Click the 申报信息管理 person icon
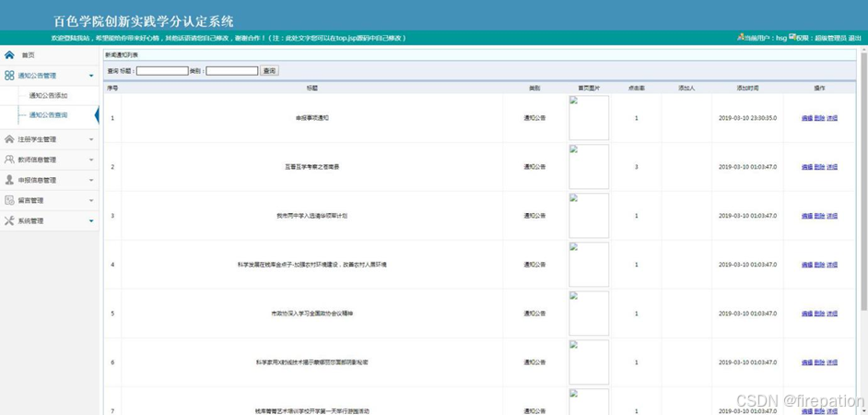This screenshot has width=868, height=415. coord(9,180)
